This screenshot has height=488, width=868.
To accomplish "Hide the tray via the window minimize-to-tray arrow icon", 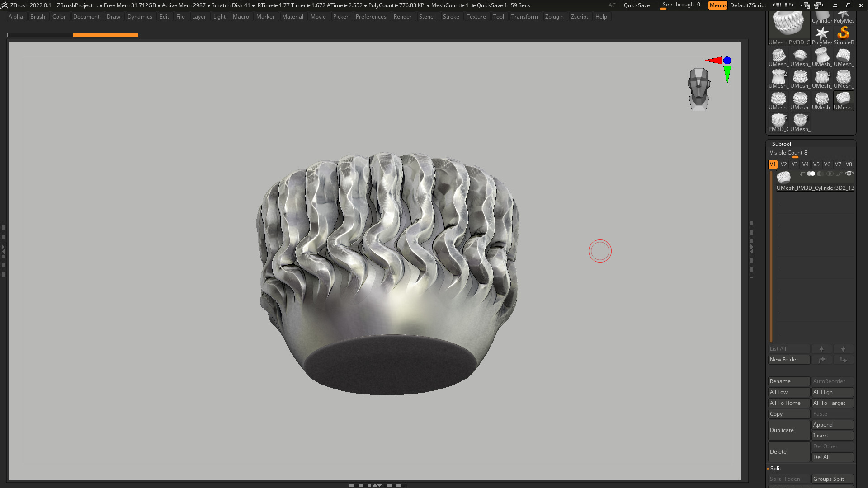I will [835, 5].
